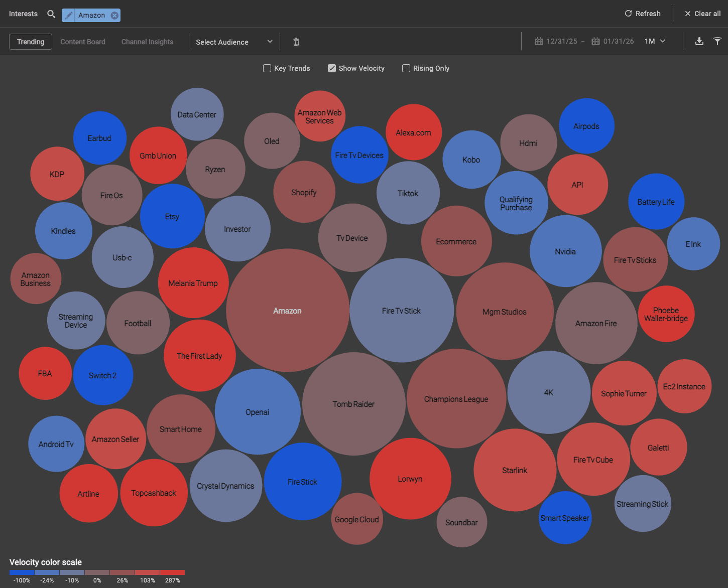The height and width of the screenshot is (588, 728).
Task: Select the 4K bubble
Action: pyautogui.click(x=549, y=392)
